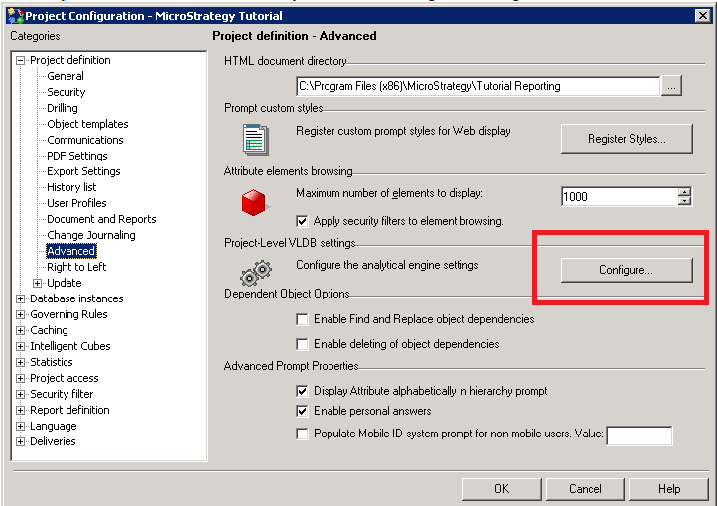Click the Mobile ID system prompt value field
The width and height of the screenshot is (717, 506).
(639, 435)
